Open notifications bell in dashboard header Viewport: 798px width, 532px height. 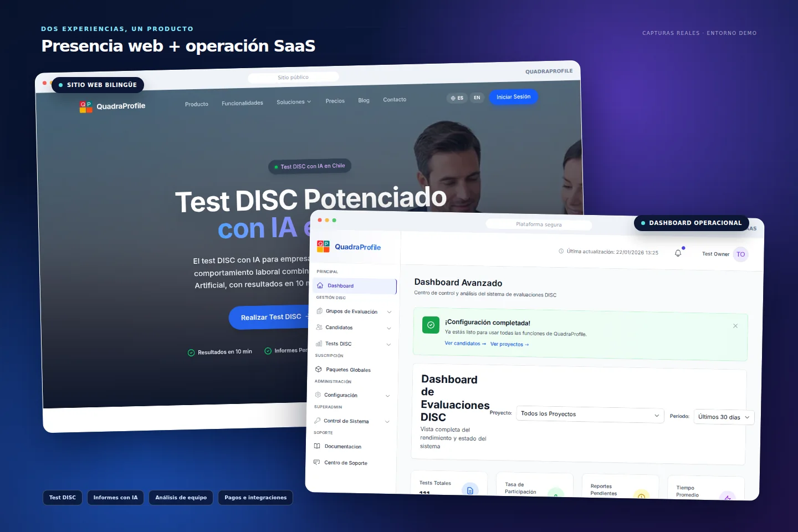pyautogui.click(x=678, y=253)
